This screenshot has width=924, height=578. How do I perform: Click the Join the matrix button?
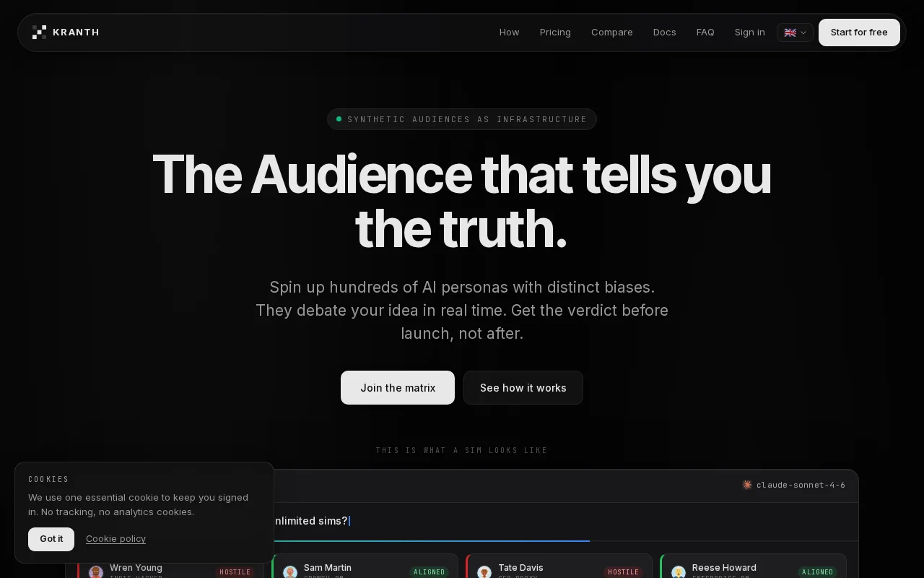[x=398, y=388]
